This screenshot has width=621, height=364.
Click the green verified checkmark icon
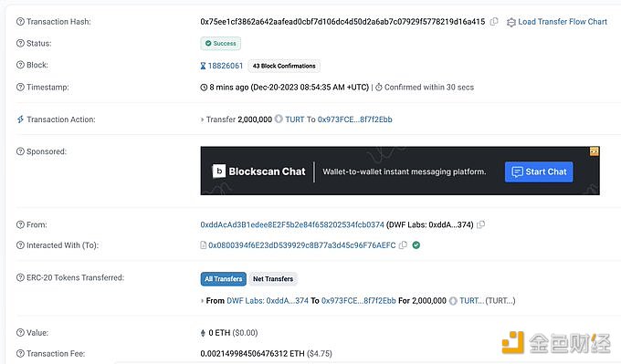(416, 245)
